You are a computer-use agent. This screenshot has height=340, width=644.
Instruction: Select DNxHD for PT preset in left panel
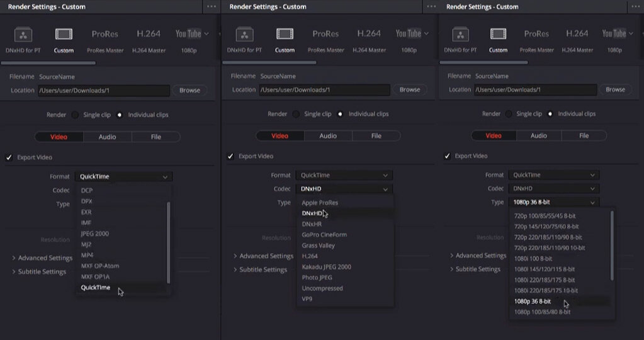click(x=23, y=40)
